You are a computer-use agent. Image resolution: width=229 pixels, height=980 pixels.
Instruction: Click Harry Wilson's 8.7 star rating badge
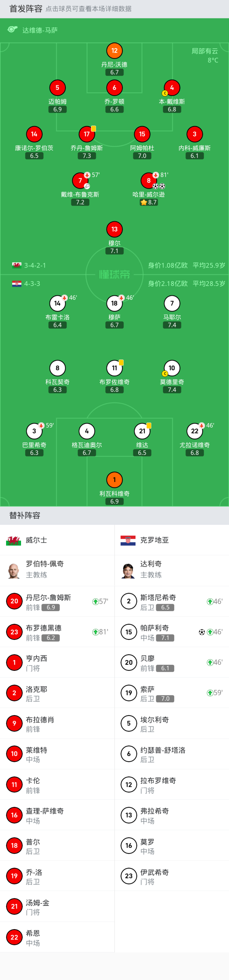149,202
